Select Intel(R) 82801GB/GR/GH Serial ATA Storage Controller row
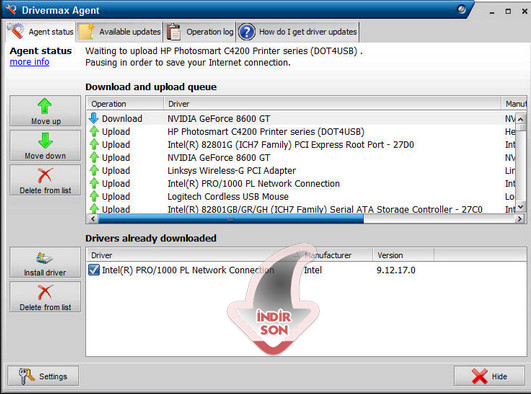531x394 pixels. pos(301,209)
